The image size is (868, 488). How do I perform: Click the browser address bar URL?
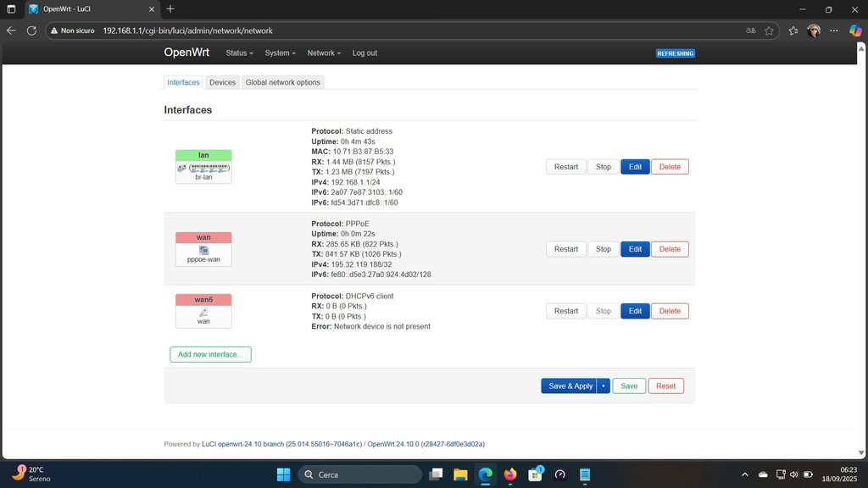click(186, 30)
